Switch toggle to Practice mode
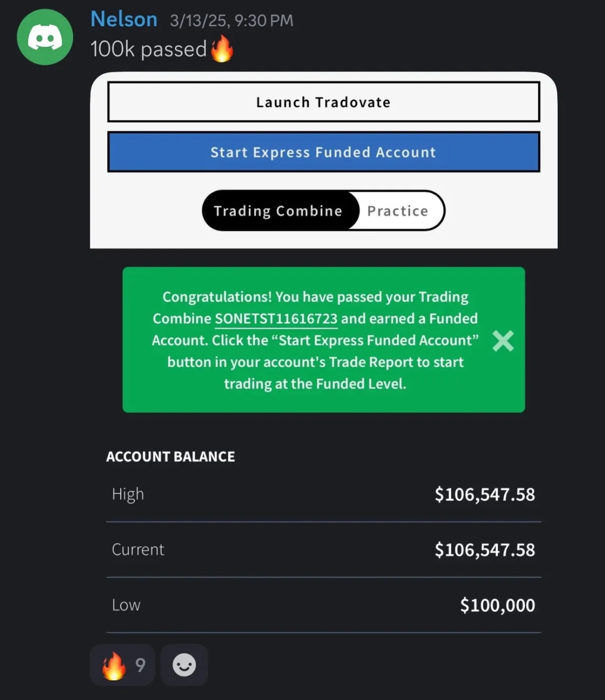 (x=398, y=211)
